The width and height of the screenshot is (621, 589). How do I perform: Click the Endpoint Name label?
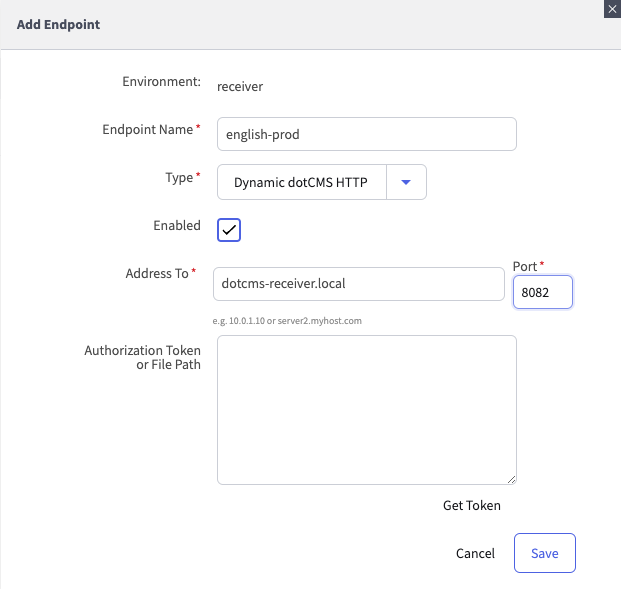point(149,130)
